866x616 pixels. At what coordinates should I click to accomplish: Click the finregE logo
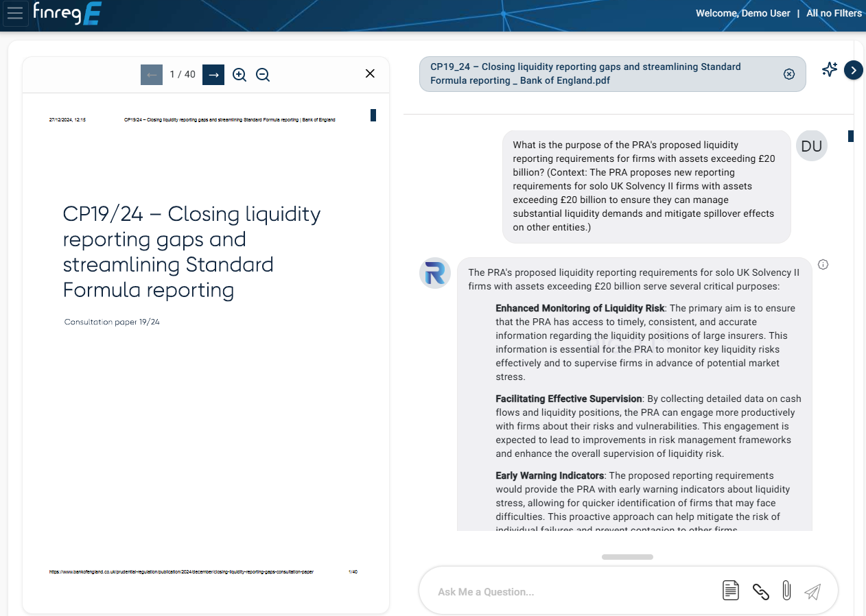pos(67,14)
